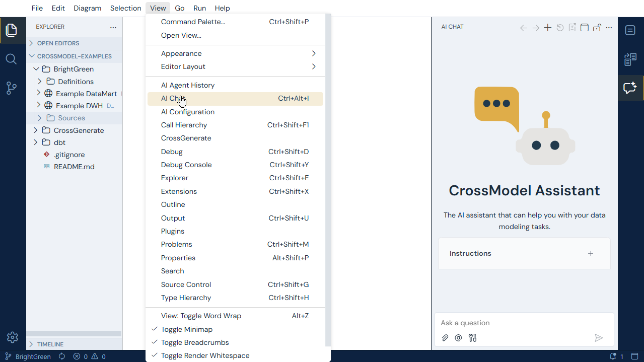This screenshot has width=644, height=362.
Task: Go forward with the AI Chat forward arrow
Action: [536, 28]
